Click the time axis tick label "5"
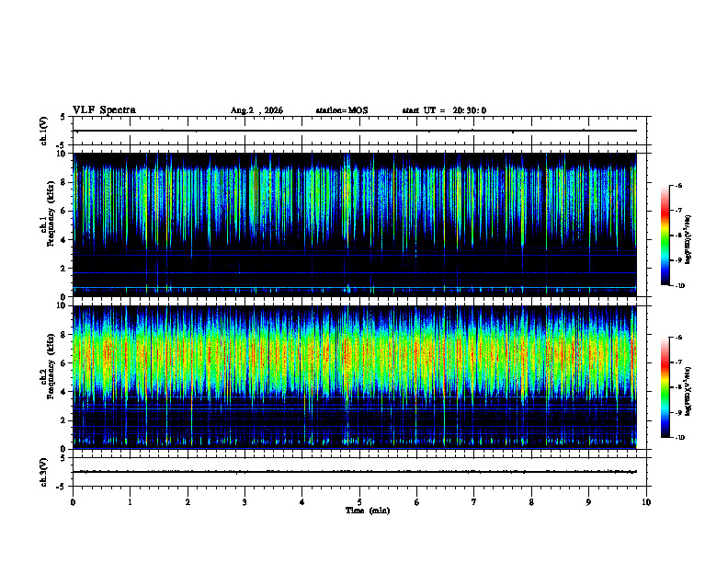This screenshot has width=728, height=563. pos(359,502)
